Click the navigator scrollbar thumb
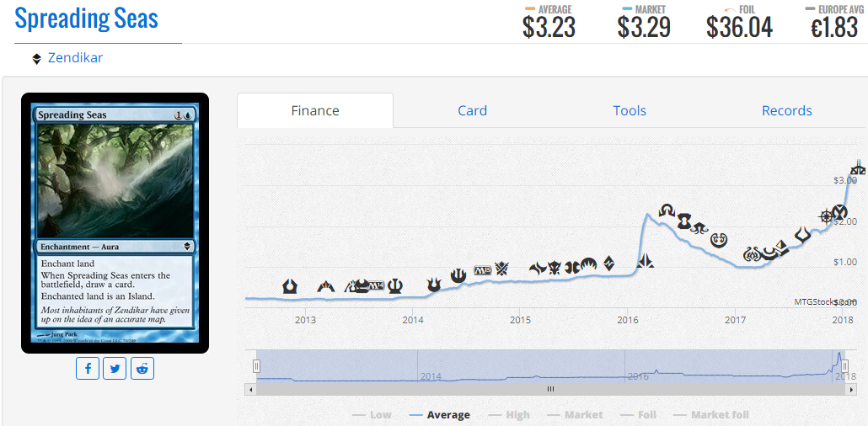Screen dimensions: 868x426 [551, 389]
